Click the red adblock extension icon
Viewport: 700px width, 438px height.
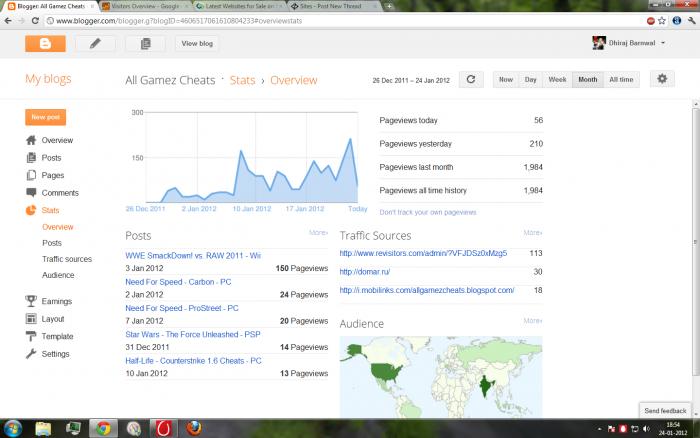tap(651, 21)
